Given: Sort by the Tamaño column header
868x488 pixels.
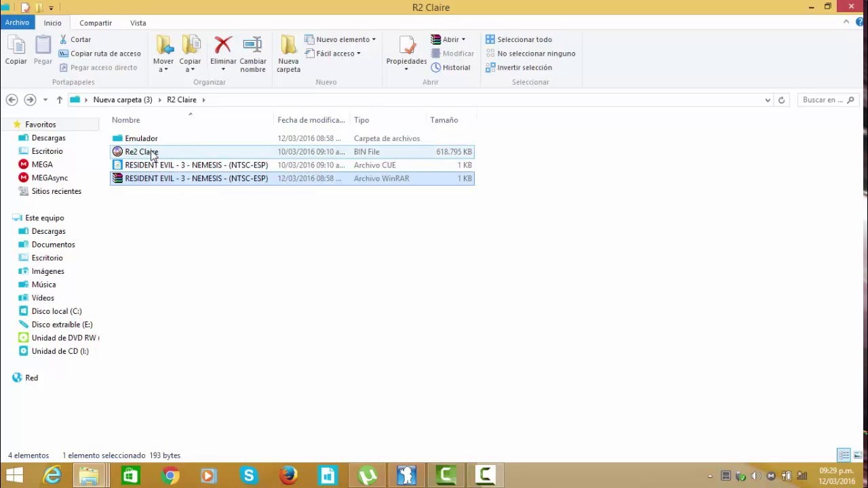Looking at the screenshot, I should click(450, 120).
